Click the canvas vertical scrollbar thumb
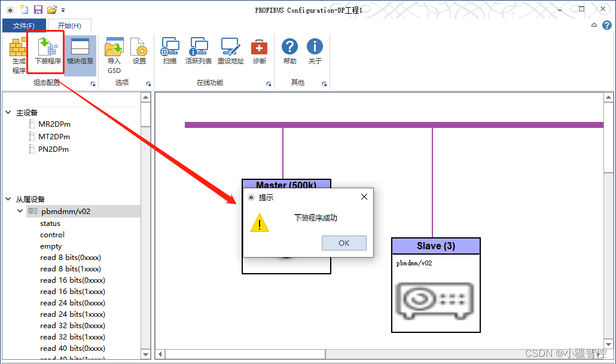Screen dimensions: 616x364 pyautogui.click(x=609, y=137)
